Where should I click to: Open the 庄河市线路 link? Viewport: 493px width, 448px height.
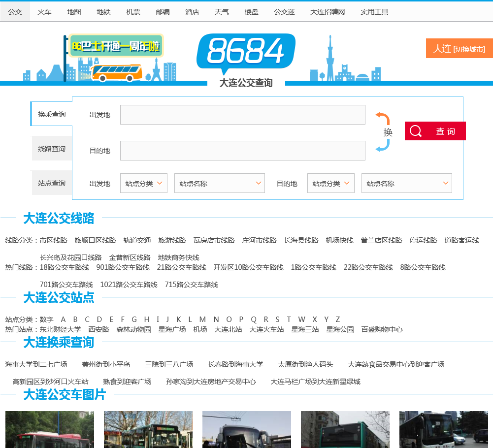pos(259,240)
